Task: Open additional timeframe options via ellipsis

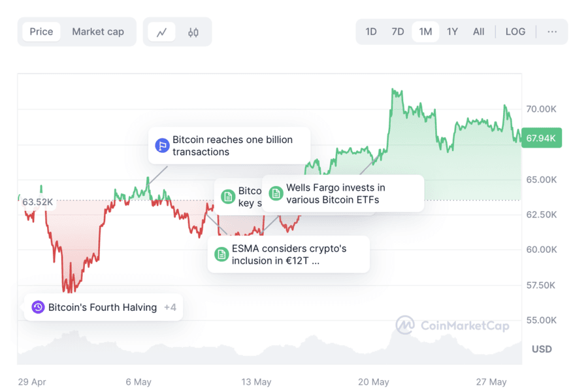Action: point(552,31)
